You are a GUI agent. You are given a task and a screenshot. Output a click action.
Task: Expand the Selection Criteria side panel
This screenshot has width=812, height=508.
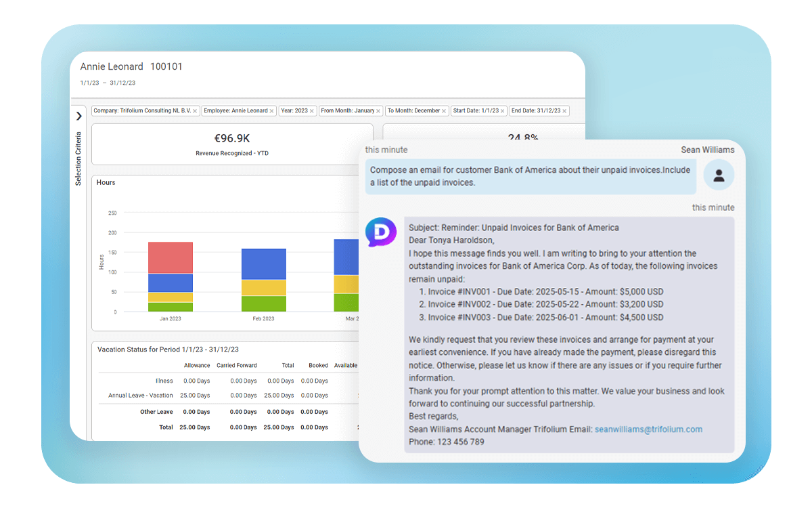pos(79,117)
